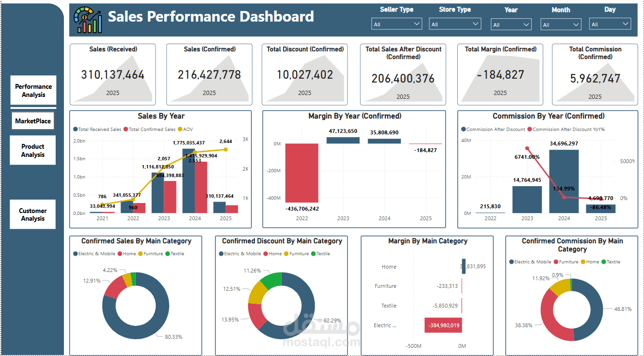Select the Performance Analysis button
This screenshot has height=356, width=644.
click(x=33, y=90)
